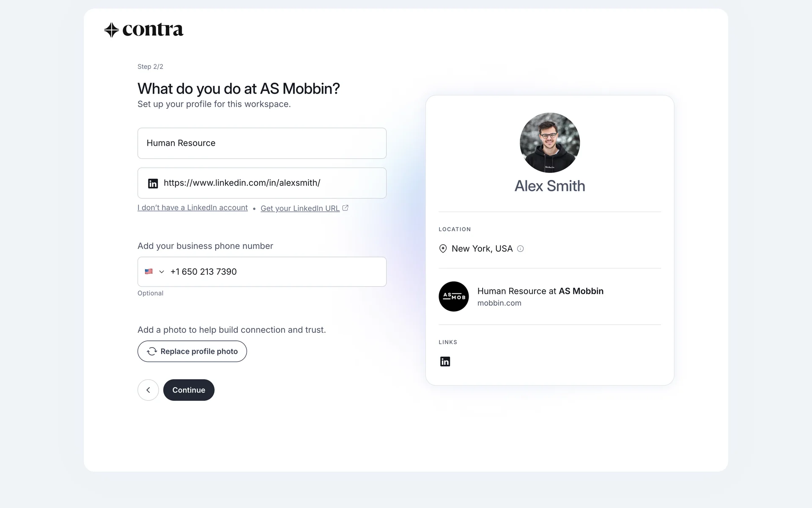Open the country code dropdown chevron
812x508 pixels.
click(162, 272)
